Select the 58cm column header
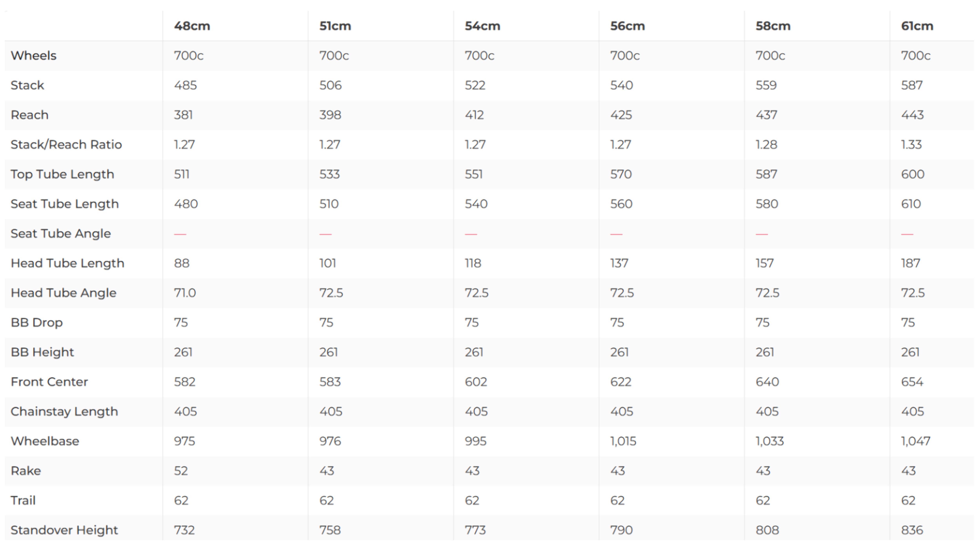 [x=773, y=26]
